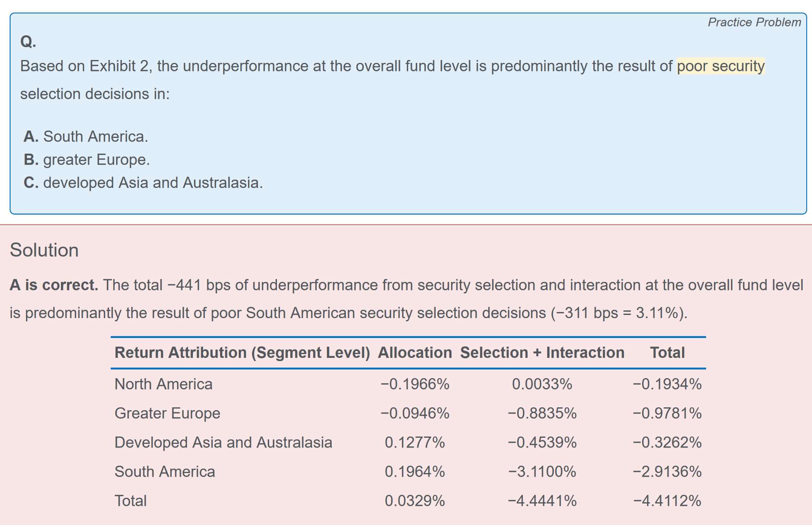Click the "A is correct." bold text
This screenshot has width=812, height=525.
tap(54, 285)
